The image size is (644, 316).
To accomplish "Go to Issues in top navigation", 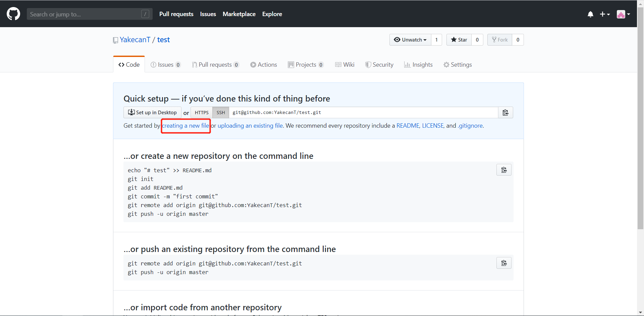I will [208, 14].
